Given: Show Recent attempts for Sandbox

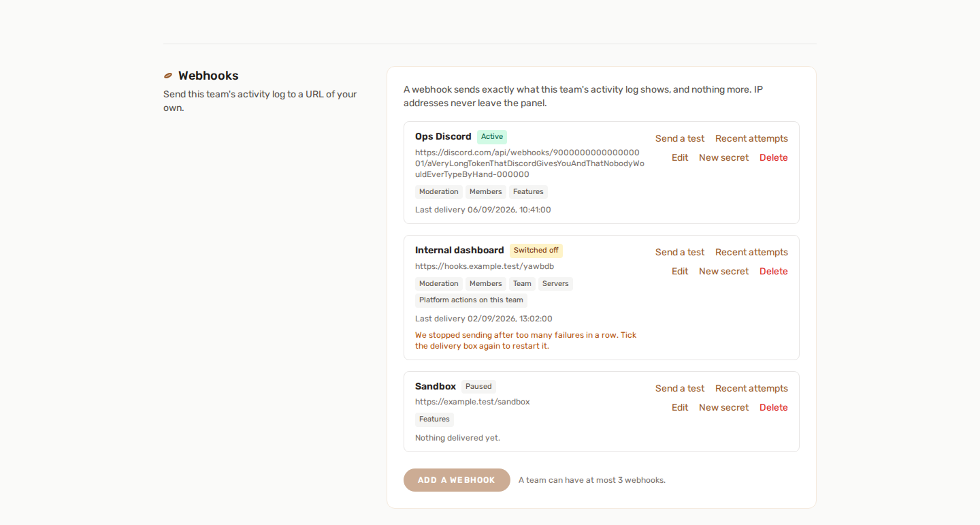Looking at the screenshot, I should click(x=751, y=388).
